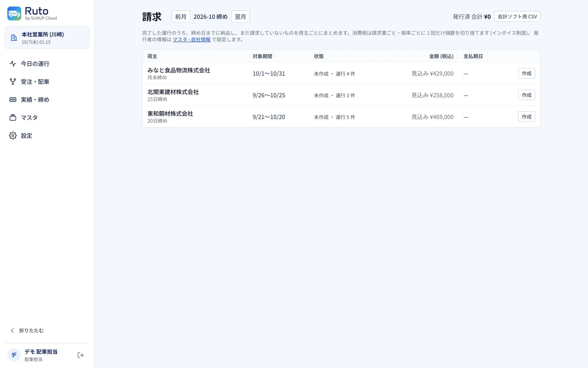Click the banknote icon beside 実績・締め
588x368 pixels.
point(13,99)
